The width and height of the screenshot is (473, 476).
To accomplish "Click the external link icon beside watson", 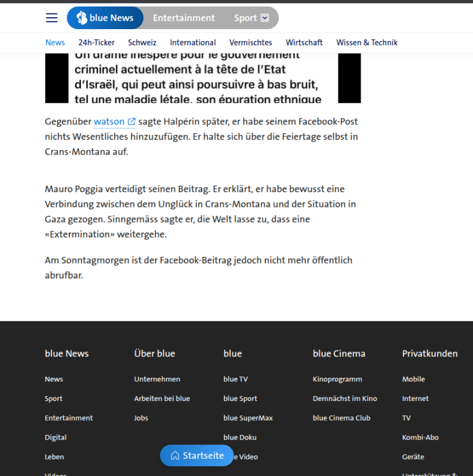I will tap(131, 121).
